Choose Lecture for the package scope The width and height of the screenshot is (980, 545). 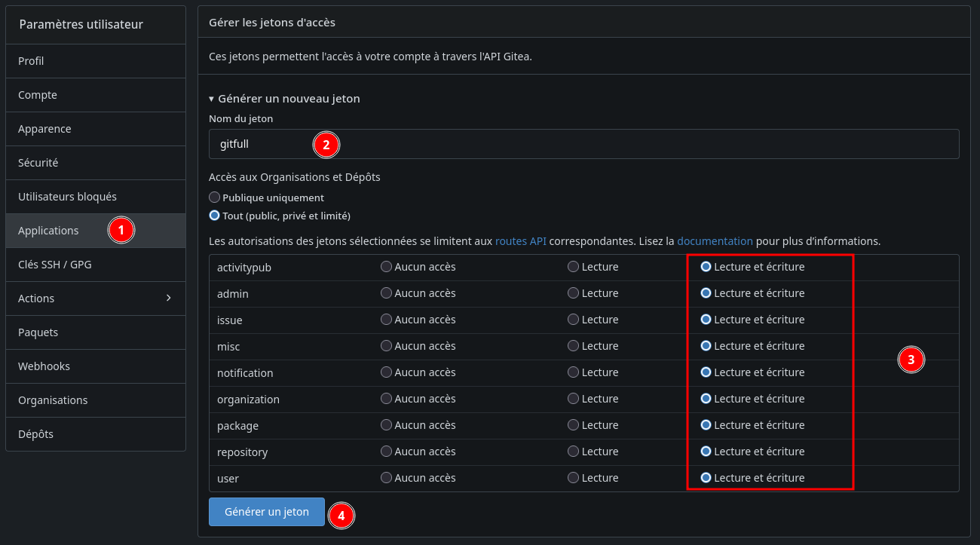(574, 425)
